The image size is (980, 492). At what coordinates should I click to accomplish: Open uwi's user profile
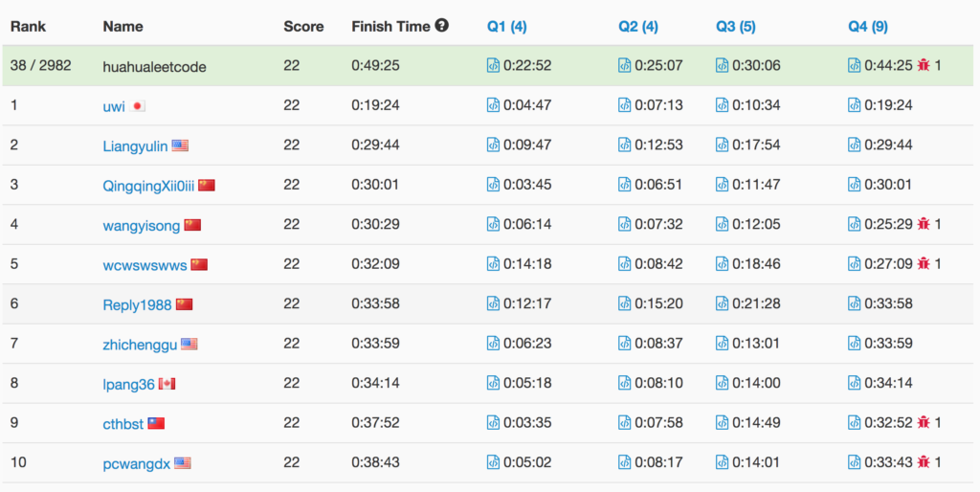point(114,106)
